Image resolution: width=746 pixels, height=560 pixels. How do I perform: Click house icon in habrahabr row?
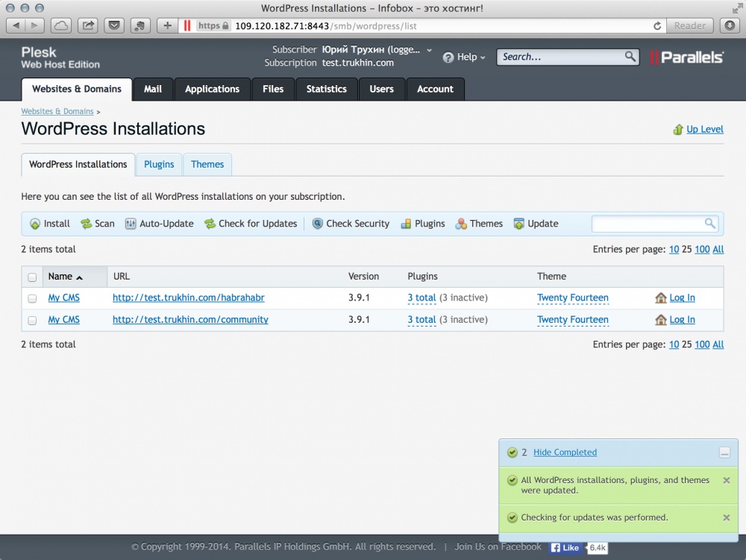coord(661,298)
